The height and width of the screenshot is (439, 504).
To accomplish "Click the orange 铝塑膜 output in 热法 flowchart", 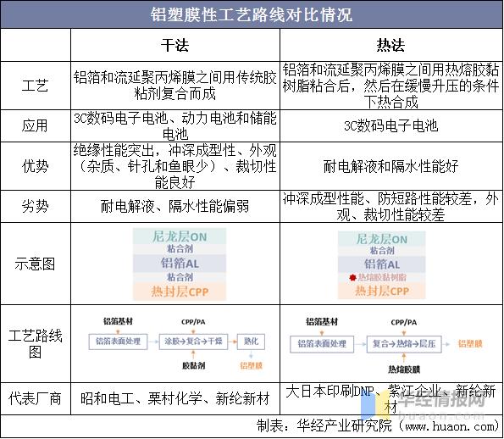I will pyautogui.click(x=470, y=344).
